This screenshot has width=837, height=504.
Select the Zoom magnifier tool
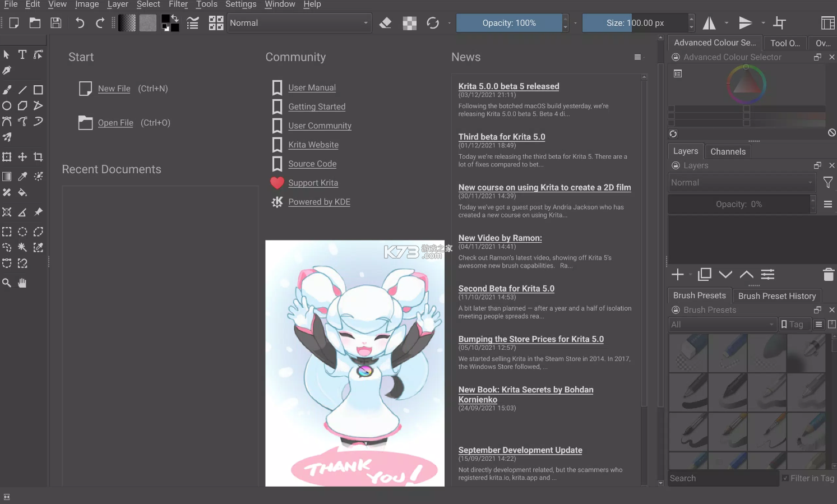(x=7, y=283)
